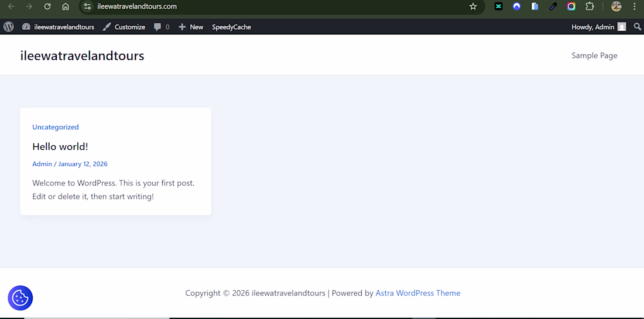View site information icon in address bar
This screenshot has width=644, height=319.
pyautogui.click(x=87, y=6)
